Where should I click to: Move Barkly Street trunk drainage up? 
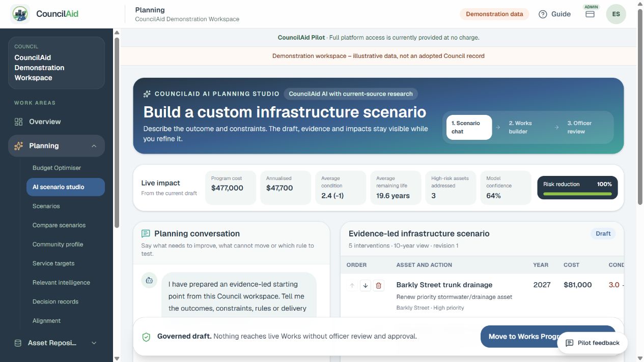352,286
